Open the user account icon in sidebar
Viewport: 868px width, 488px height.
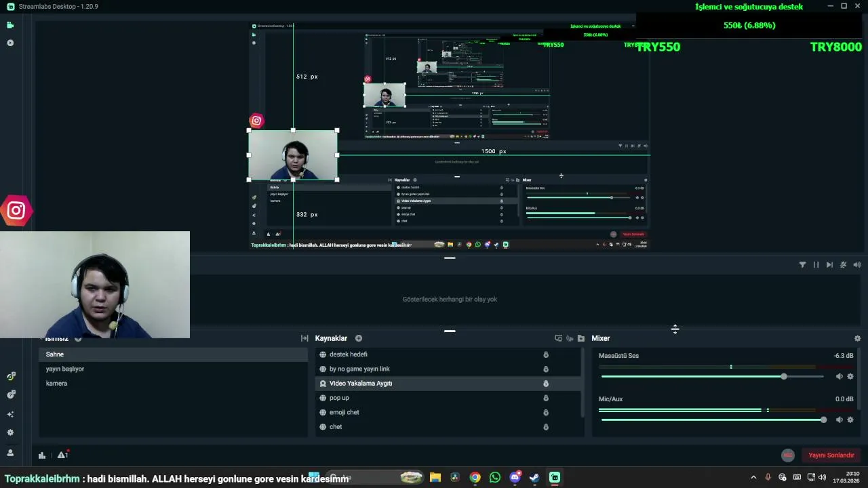tap(10, 453)
